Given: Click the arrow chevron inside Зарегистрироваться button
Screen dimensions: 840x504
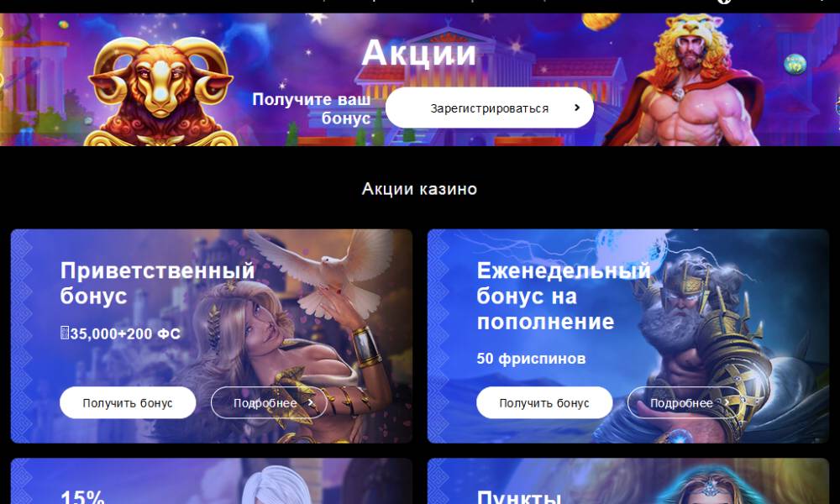Looking at the screenshot, I should (577, 108).
